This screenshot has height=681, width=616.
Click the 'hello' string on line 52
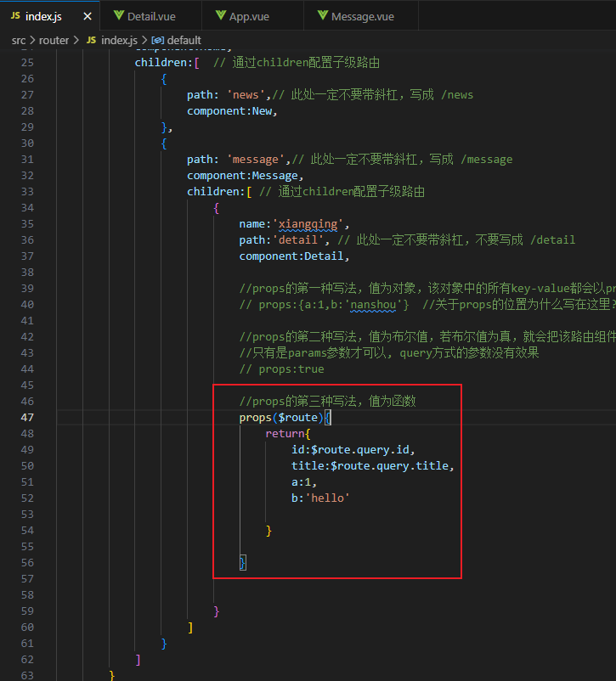tap(327, 498)
